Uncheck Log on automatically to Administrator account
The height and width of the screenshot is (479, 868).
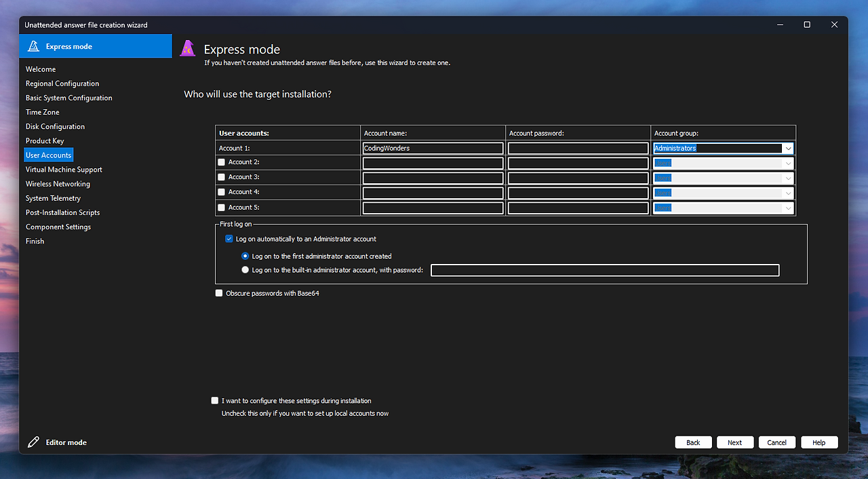pos(229,239)
